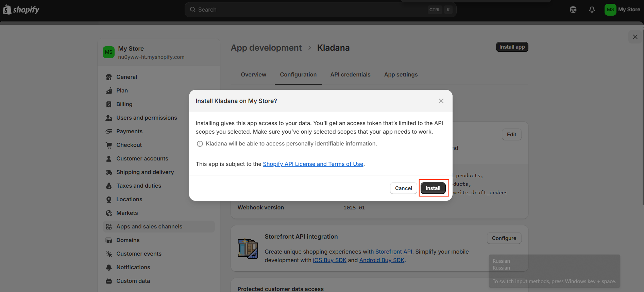The image size is (644, 292).
Task: Click the Edit button for API scopes
Action: (x=511, y=135)
